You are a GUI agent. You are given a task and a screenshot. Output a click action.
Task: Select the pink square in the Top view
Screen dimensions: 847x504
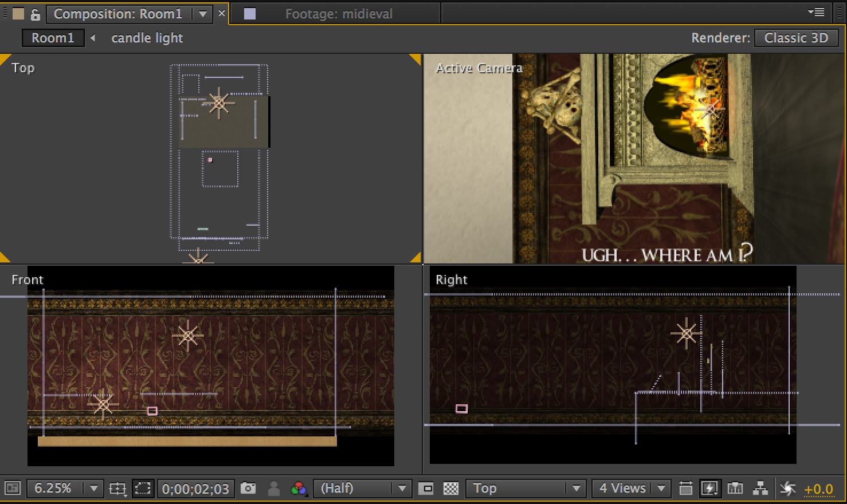click(x=210, y=160)
